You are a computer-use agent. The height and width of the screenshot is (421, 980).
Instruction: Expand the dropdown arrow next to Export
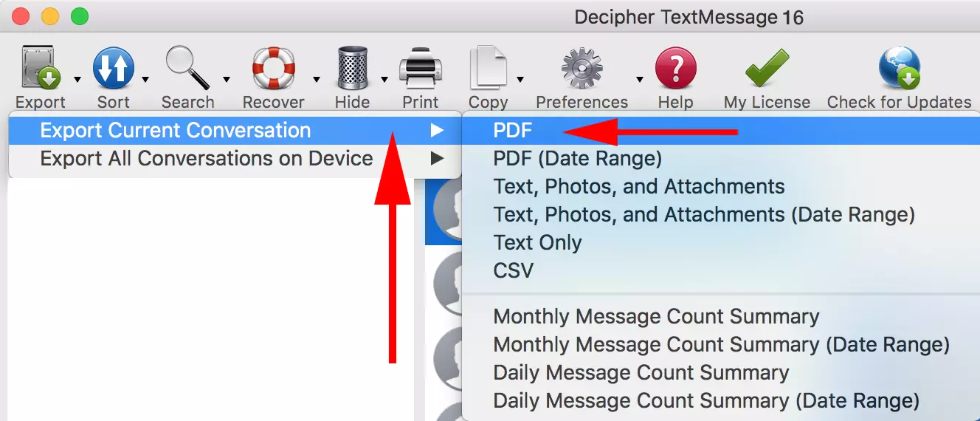[x=77, y=79]
